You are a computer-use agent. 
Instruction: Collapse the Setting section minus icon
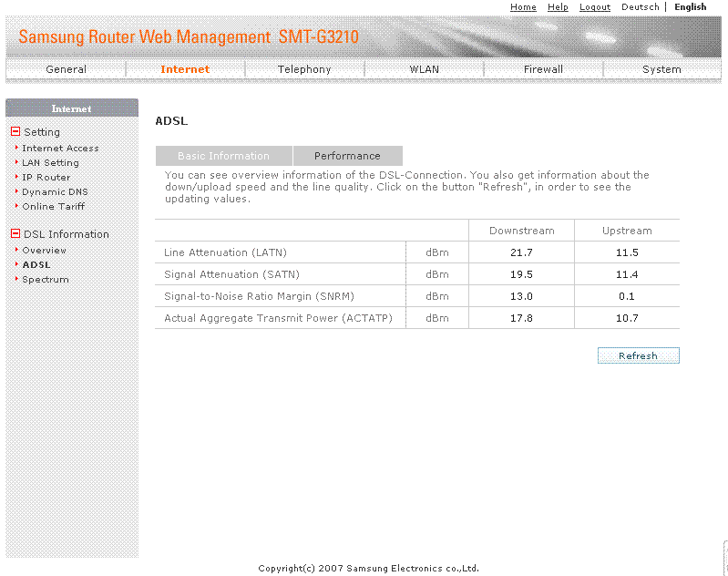[15, 131]
